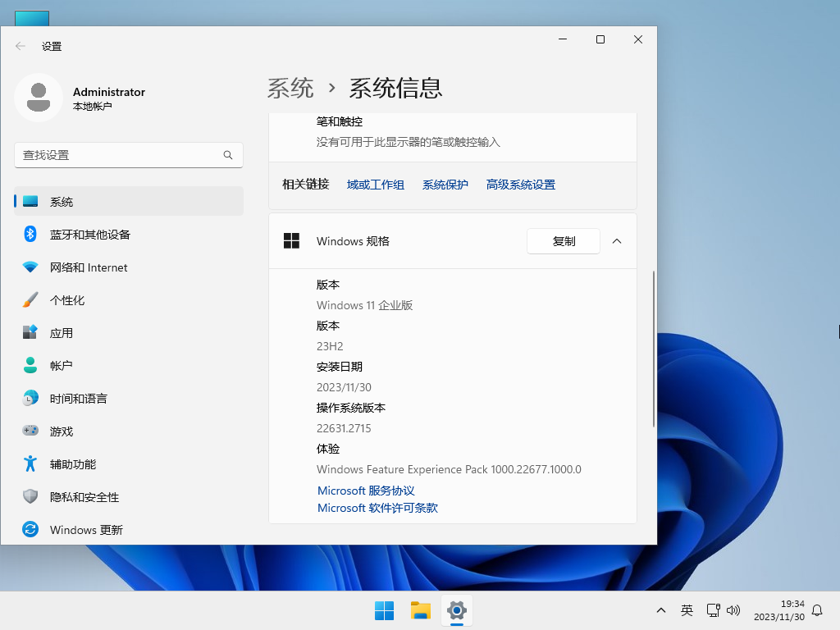Show hidden icons in system tray

click(x=660, y=610)
